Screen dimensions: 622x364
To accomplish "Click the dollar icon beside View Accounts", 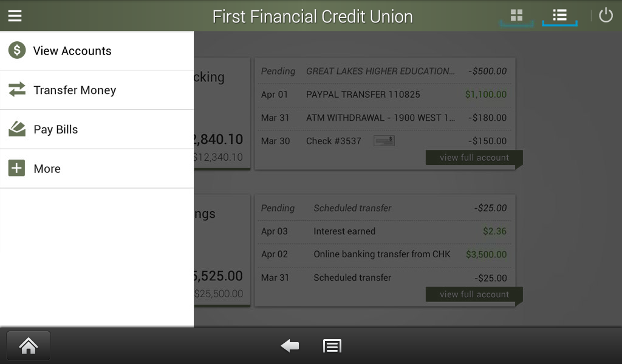I will [16, 50].
